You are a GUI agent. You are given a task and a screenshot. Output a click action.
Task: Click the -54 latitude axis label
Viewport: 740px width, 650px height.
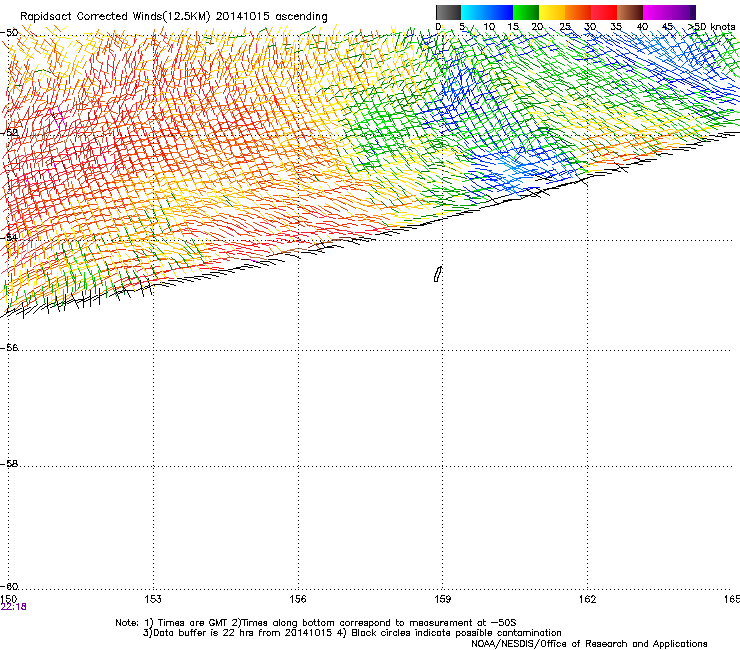tap(9, 237)
